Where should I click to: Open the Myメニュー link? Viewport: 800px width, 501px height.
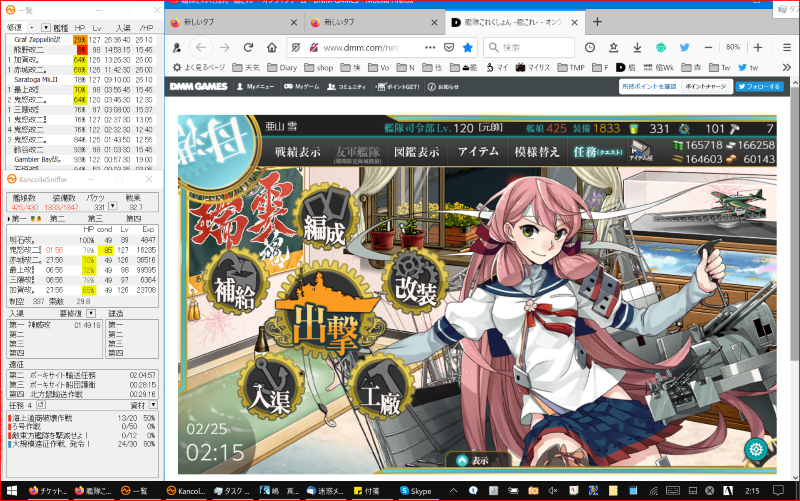[x=255, y=87]
